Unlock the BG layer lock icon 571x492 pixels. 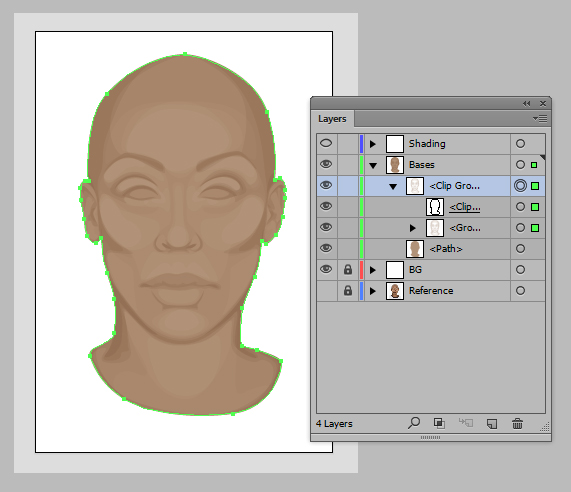[348, 270]
